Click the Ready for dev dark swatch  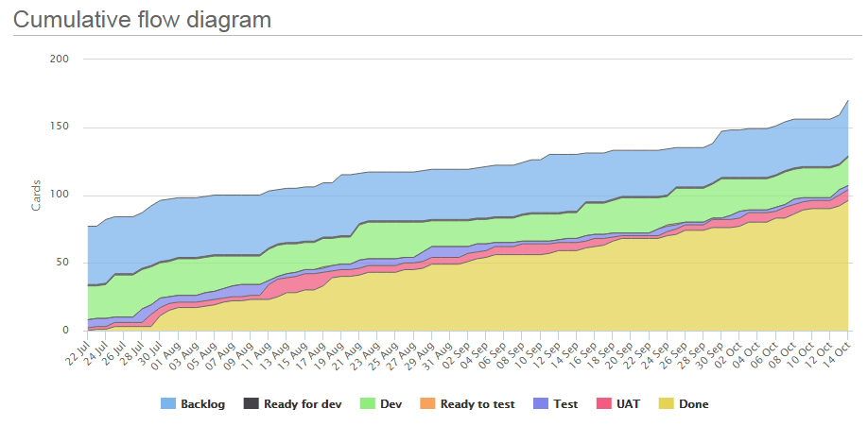point(252,404)
